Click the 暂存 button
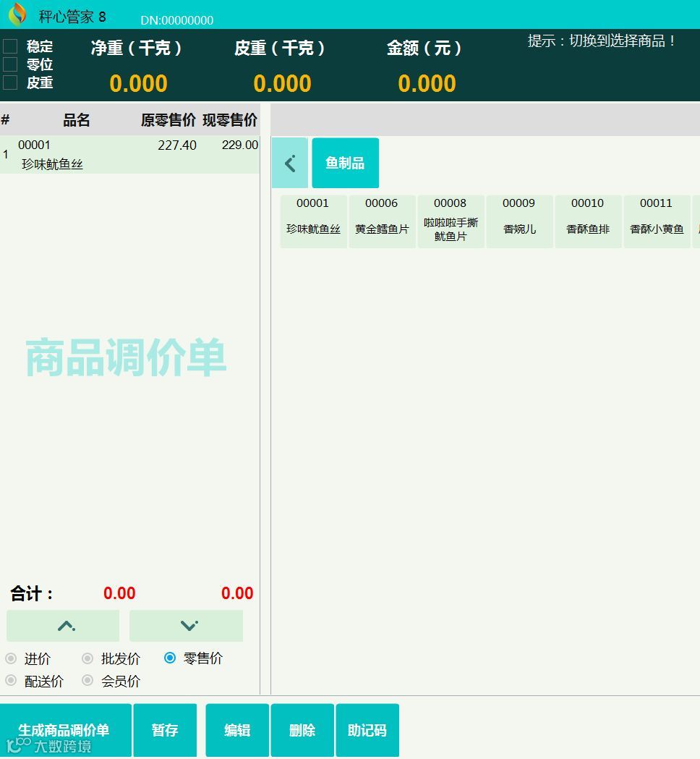Image resolution: width=700 pixels, height=759 pixels. (165, 730)
